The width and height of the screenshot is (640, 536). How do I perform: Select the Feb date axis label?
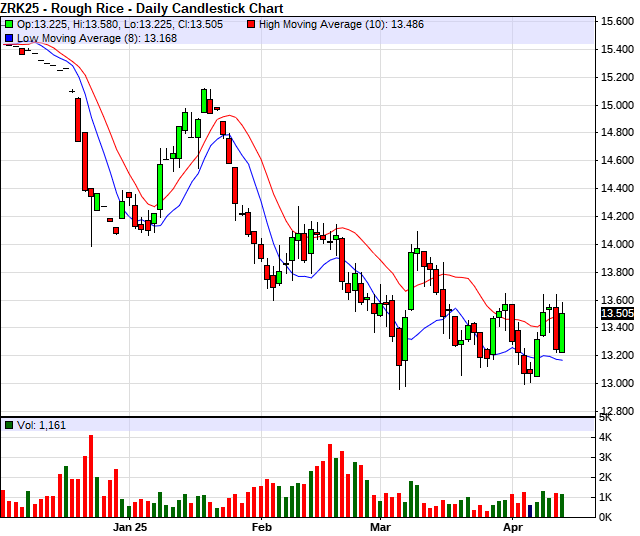click(x=261, y=525)
